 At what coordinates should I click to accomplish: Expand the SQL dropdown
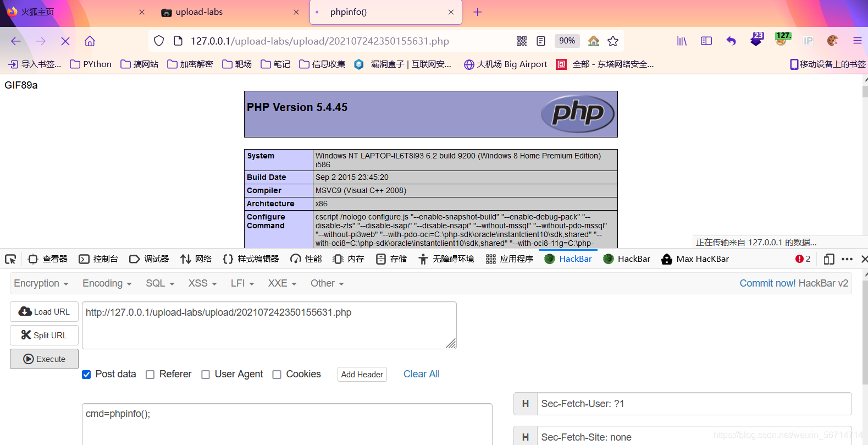click(x=160, y=283)
